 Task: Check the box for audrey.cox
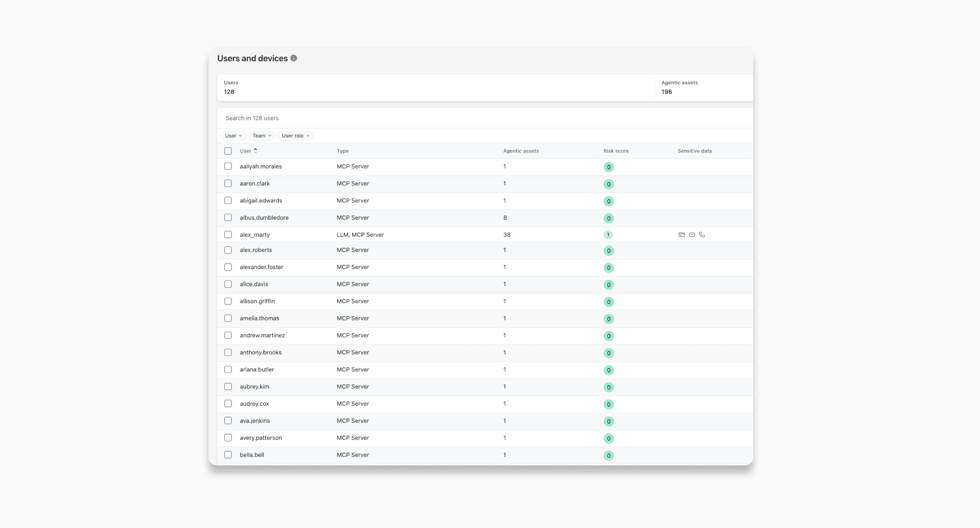pyautogui.click(x=228, y=404)
